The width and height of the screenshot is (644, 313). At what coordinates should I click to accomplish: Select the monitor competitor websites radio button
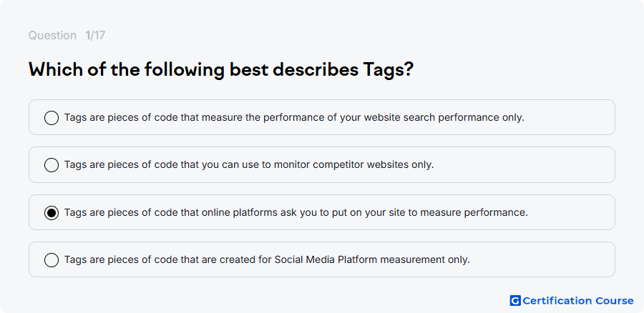click(x=52, y=165)
